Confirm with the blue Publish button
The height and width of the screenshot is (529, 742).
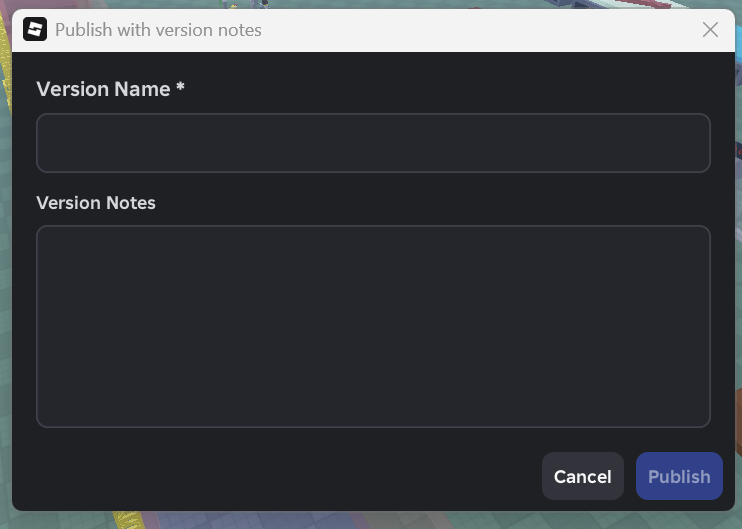coord(679,476)
